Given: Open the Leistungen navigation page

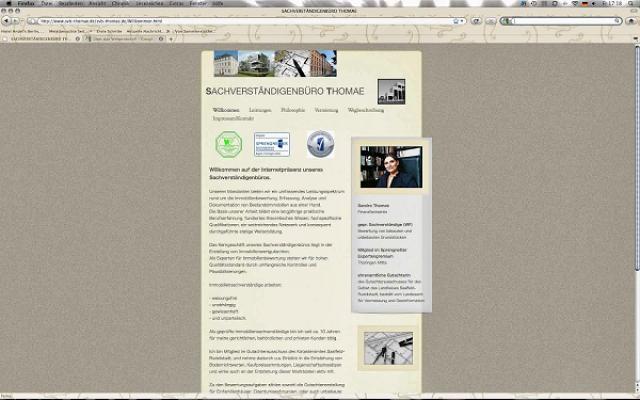Looking at the screenshot, I should (x=260, y=109).
